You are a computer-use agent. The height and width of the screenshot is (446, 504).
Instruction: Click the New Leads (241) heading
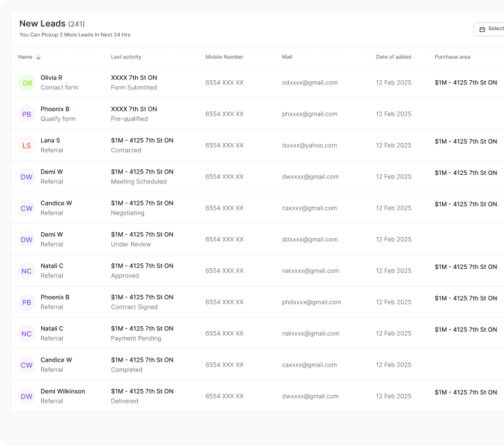52,24
